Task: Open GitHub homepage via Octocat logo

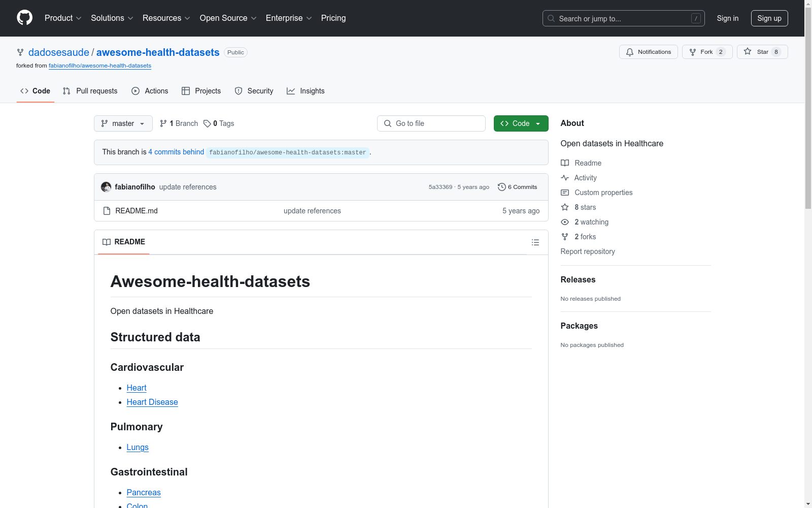Action: tap(24, 18)
